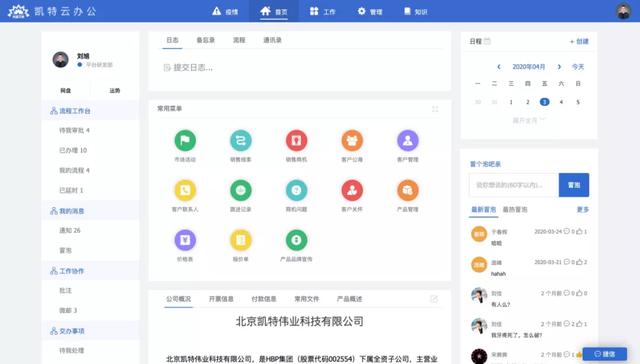Collapse the 工作协作 sidebar section

coord(90,271)
